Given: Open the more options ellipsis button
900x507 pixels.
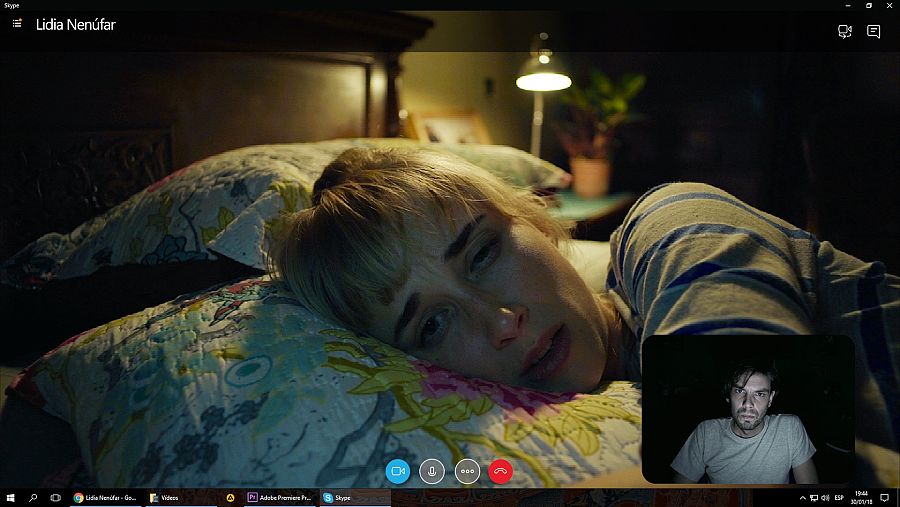Looking at the screenshot, I should point(467,471).
